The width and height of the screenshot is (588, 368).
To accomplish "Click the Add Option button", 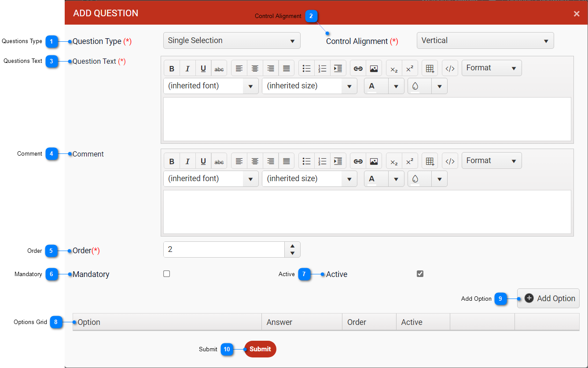I will click(x=548, y=298).
